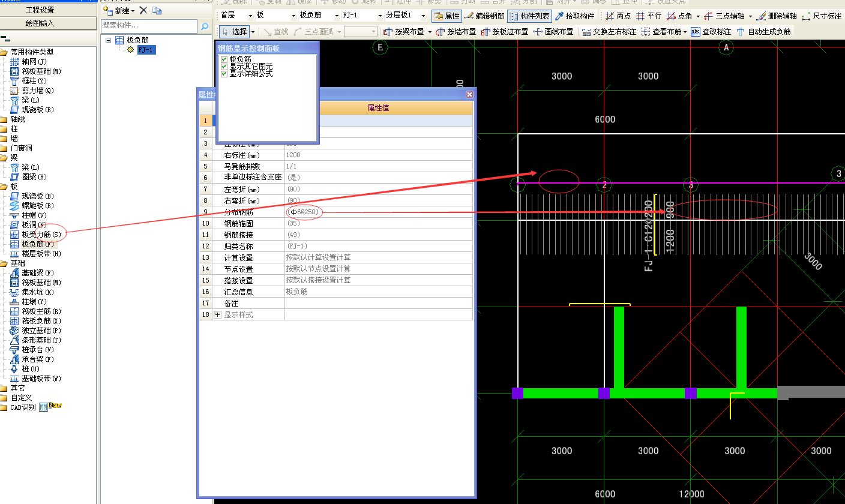845x504 pixels.
Task: Click the 搜索构件 search input field
Action: [x=149, y=26]
